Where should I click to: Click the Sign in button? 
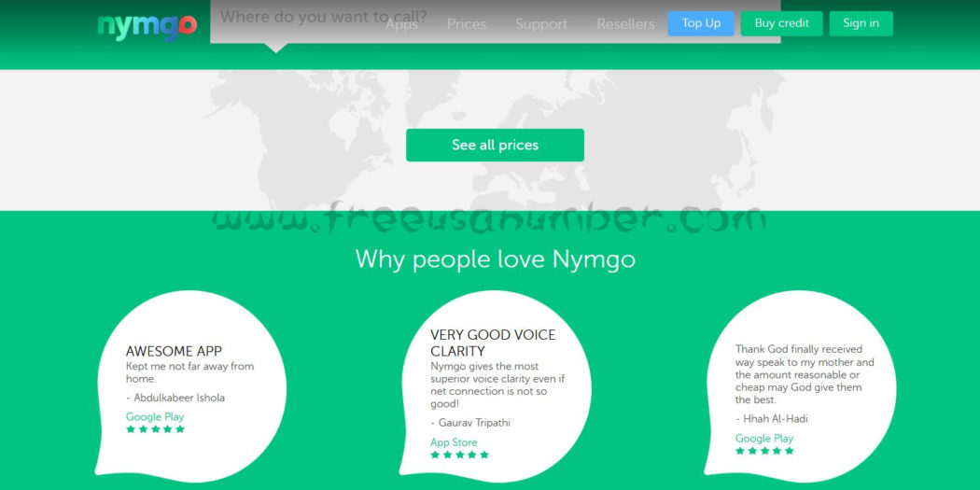click(861, 23)
